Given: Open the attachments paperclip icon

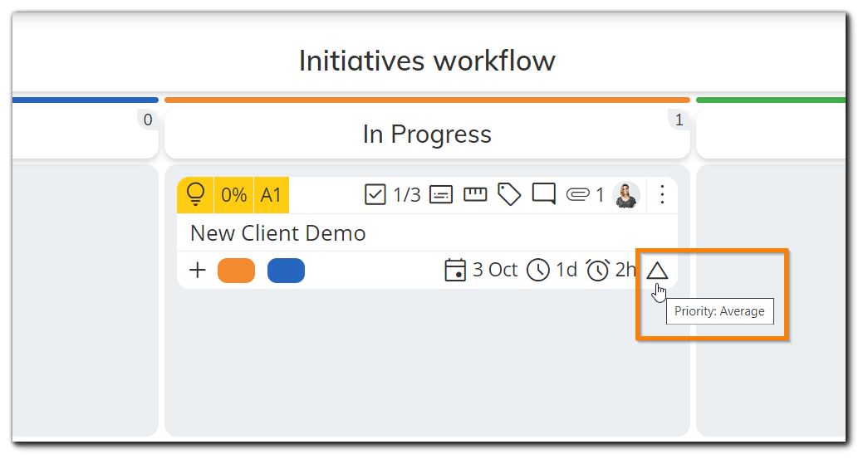Looking at the screenshot, I should [578, 195].
